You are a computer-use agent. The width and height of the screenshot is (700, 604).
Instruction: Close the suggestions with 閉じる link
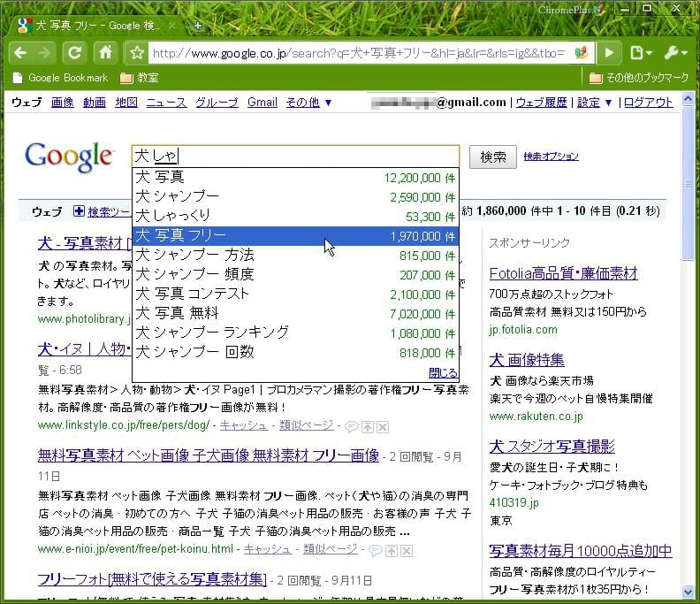(443, 372)
